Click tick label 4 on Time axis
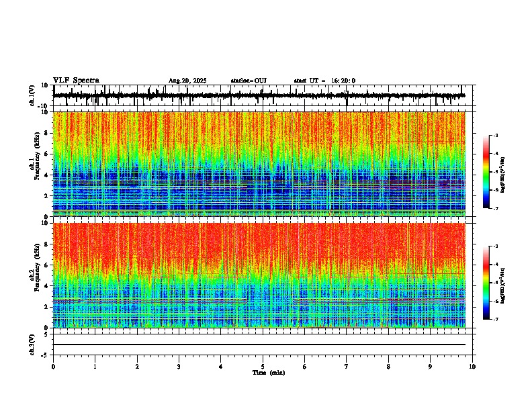The height and width of the screenshot is (411, 532). 220,367
